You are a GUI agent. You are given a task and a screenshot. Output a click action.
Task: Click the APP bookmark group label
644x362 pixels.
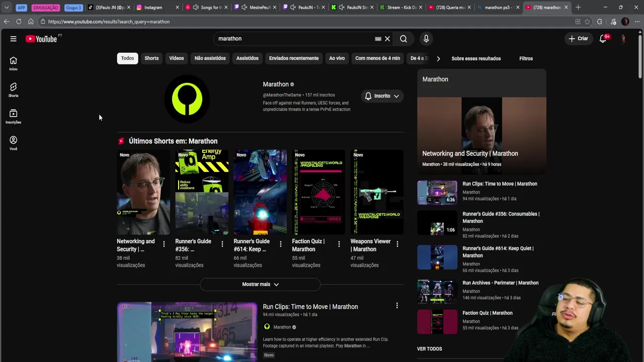tap(21, 8)
